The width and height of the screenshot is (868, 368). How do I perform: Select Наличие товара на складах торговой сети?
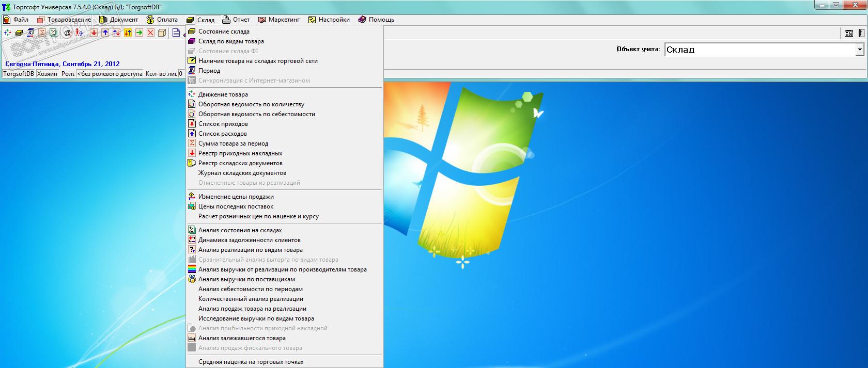point(284,61)
